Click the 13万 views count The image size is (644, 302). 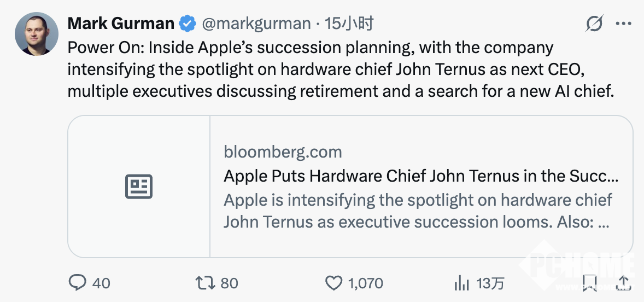click(490, 283)
